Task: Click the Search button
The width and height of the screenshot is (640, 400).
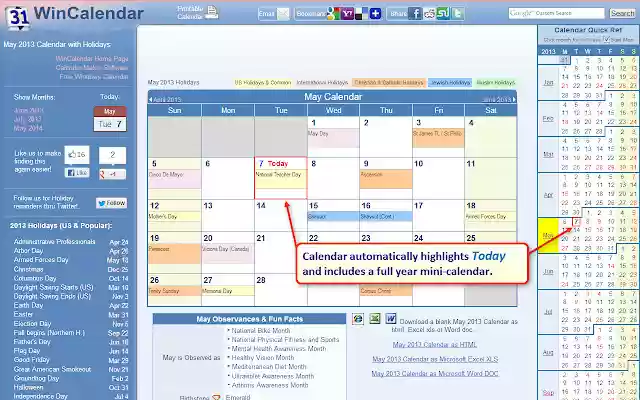Action: (x=622, y=13)
